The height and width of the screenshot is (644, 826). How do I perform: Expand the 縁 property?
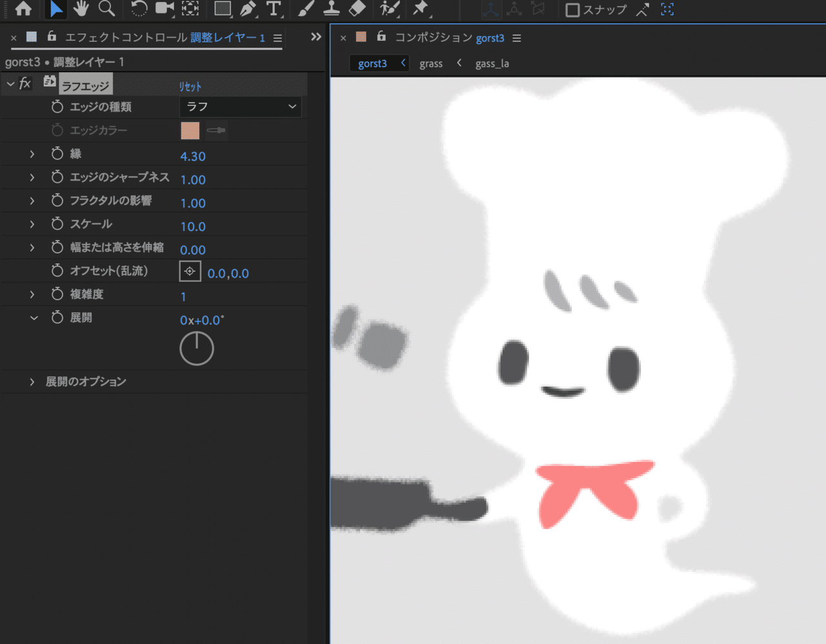pos(32,154)
